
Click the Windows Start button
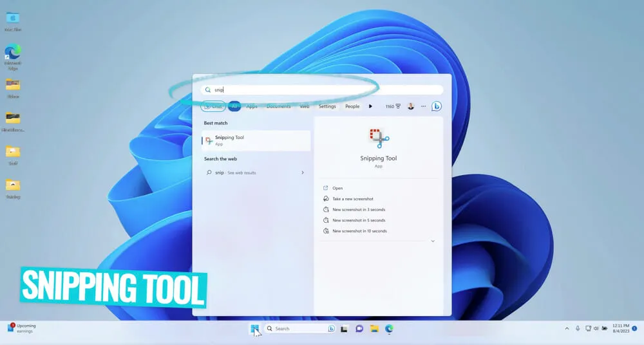255,329
